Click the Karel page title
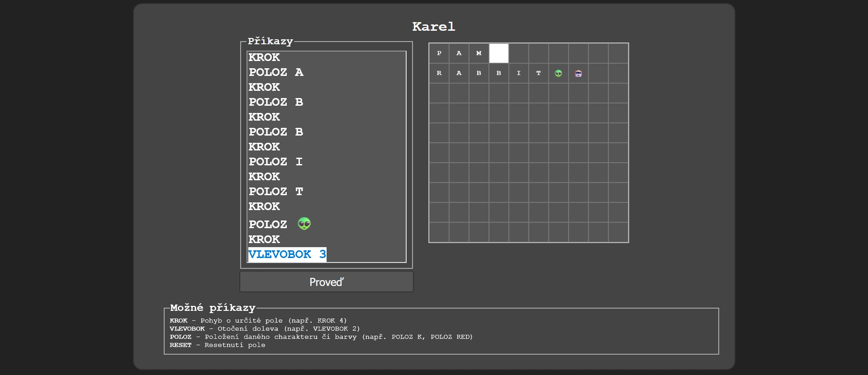This screenshot has width=868, height=375. click(x=433, y=27)
